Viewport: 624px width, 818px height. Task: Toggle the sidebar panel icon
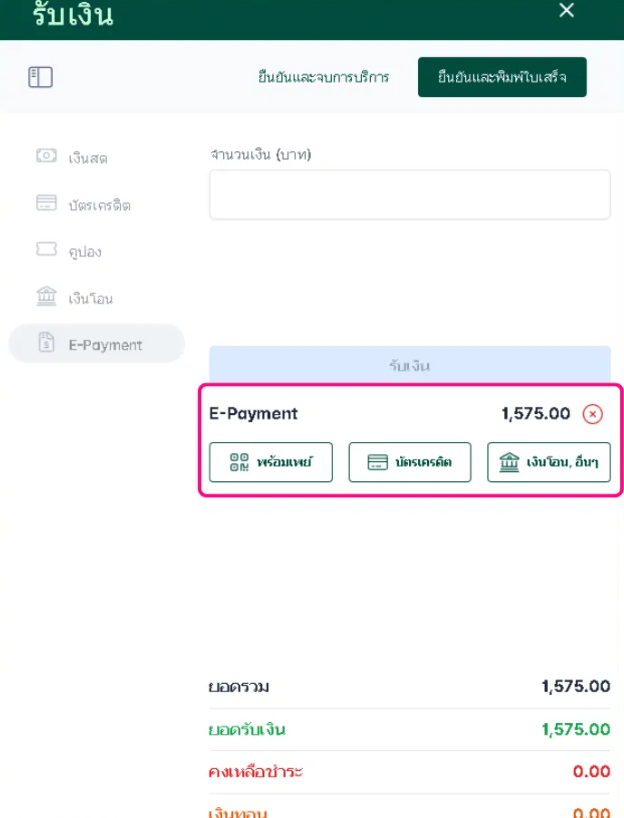pos(40,77)
